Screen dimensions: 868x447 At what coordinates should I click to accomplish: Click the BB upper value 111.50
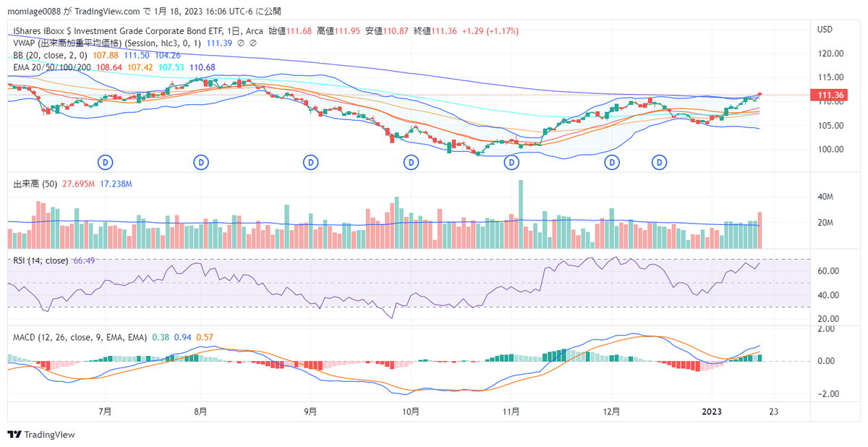point(137,55)
